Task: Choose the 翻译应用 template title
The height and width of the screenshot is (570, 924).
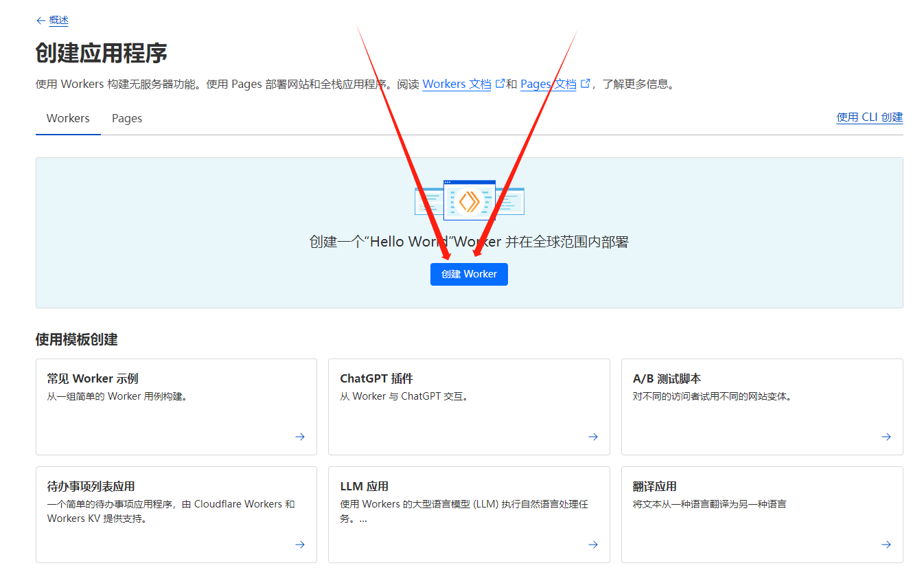Action: (654, 486)
